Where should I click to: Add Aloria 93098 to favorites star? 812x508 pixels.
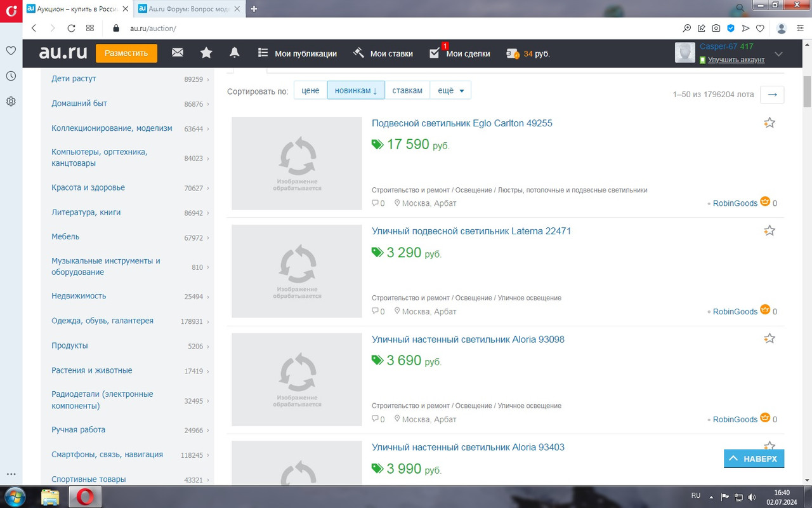click(769, 338)
